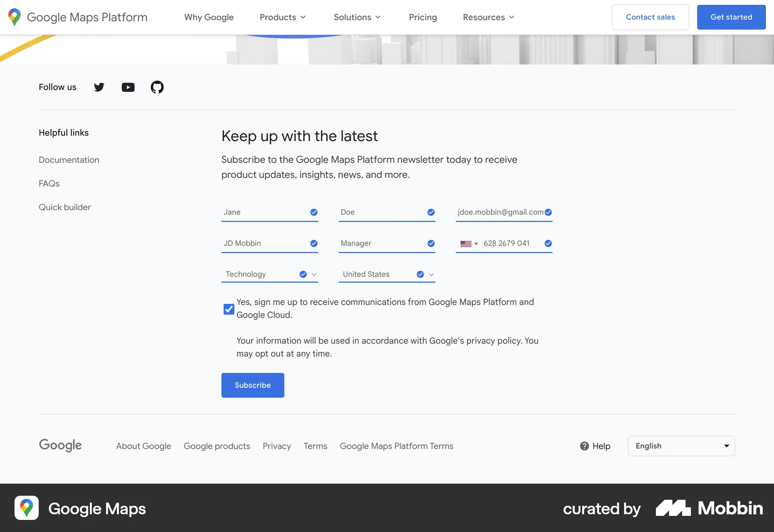Click the Subscribe button

[x=252, y=385]
